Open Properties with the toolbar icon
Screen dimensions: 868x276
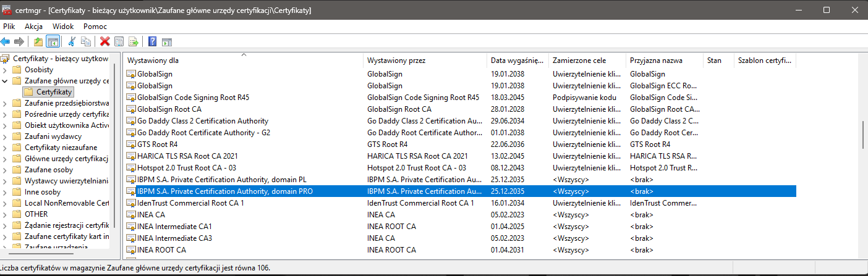pyautogui.click(x=119, y=41)
